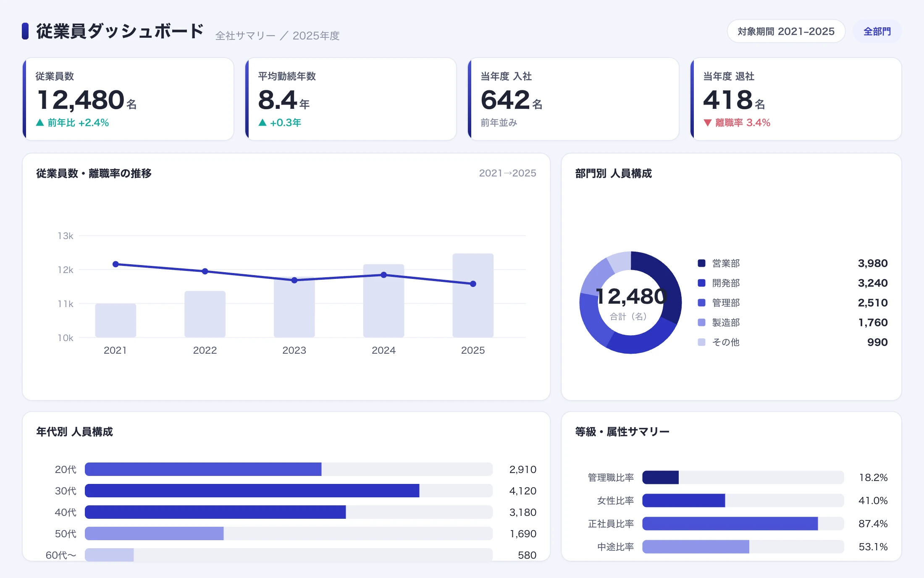Click the 正社員比率 progress bar
This screenshot has height=578, width=924.
click(743, 524)
